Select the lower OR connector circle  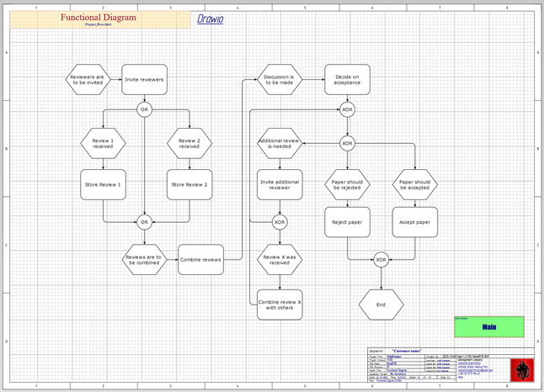pyautogui.click(x=144, y=222)
